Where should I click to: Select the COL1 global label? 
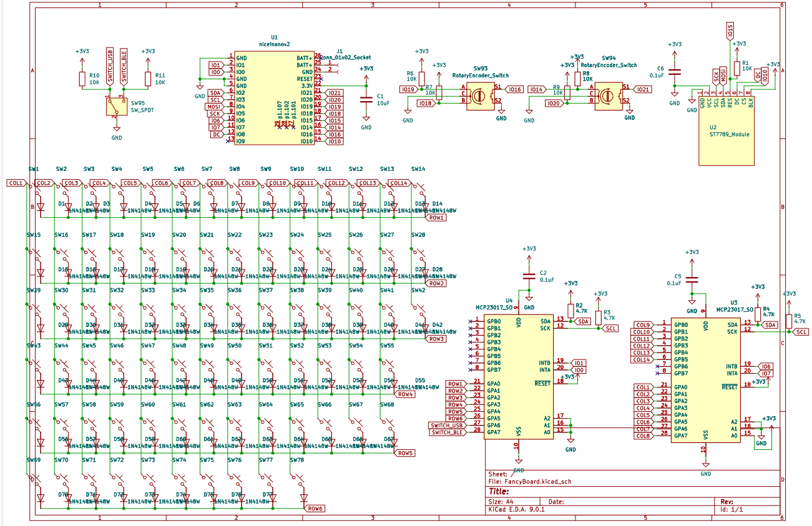click(16, 183)
